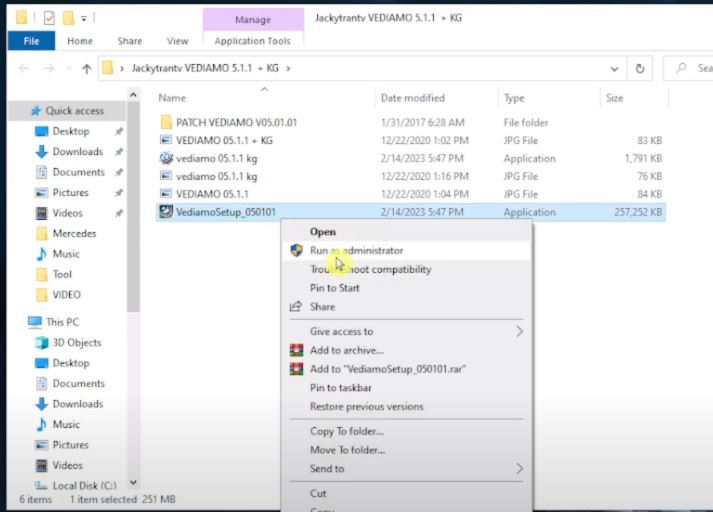Select VEDIAMO 05.1.1 + KG image icon
Viewport: 713px width, 512px height.
click(x=166, y=140)
